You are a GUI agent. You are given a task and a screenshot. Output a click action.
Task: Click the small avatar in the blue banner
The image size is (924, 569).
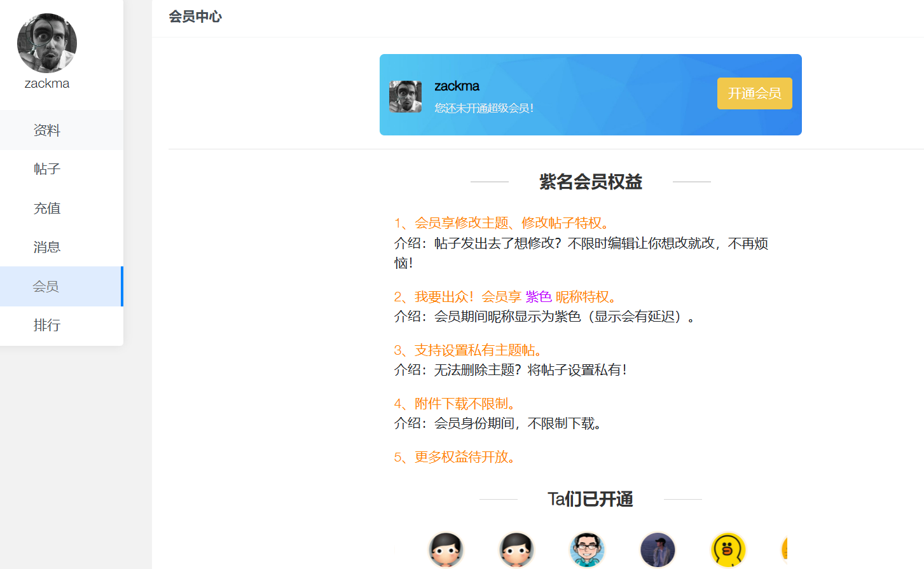[x=405, y=97]
